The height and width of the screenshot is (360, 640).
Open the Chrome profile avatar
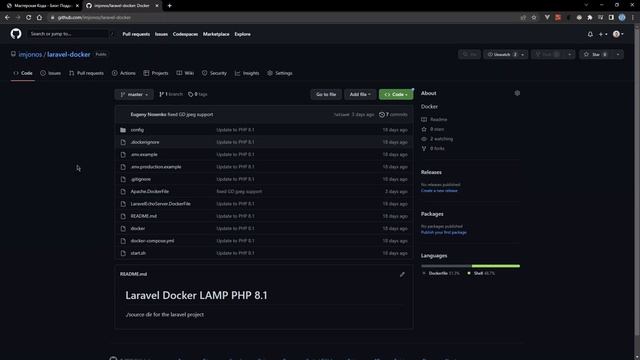point(622,18)
